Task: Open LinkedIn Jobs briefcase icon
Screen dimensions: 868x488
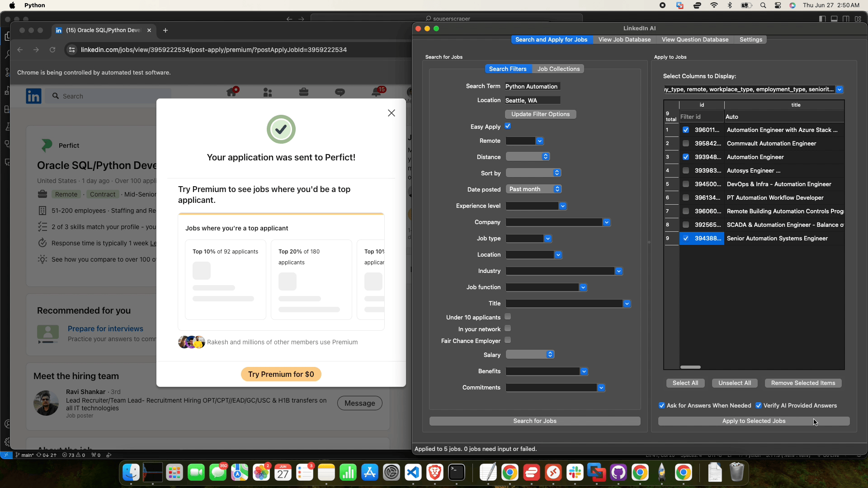Action: tap(304, 92)
